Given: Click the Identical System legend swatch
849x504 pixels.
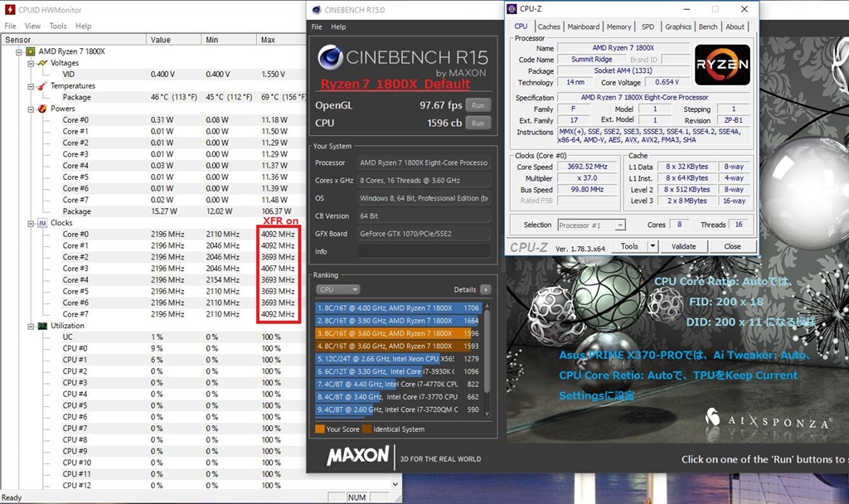Looking at the screenshot, I should [x=366, y=429].
